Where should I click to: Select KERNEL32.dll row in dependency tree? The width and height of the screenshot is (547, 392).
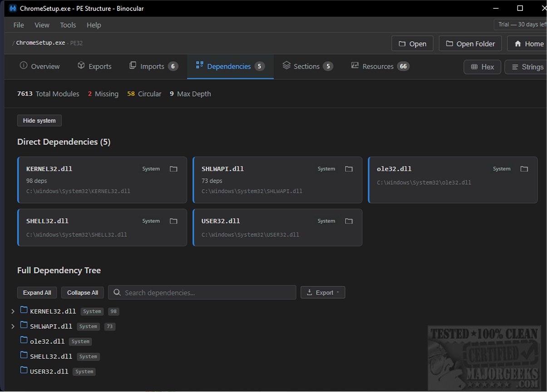click(x=53, y=311)
